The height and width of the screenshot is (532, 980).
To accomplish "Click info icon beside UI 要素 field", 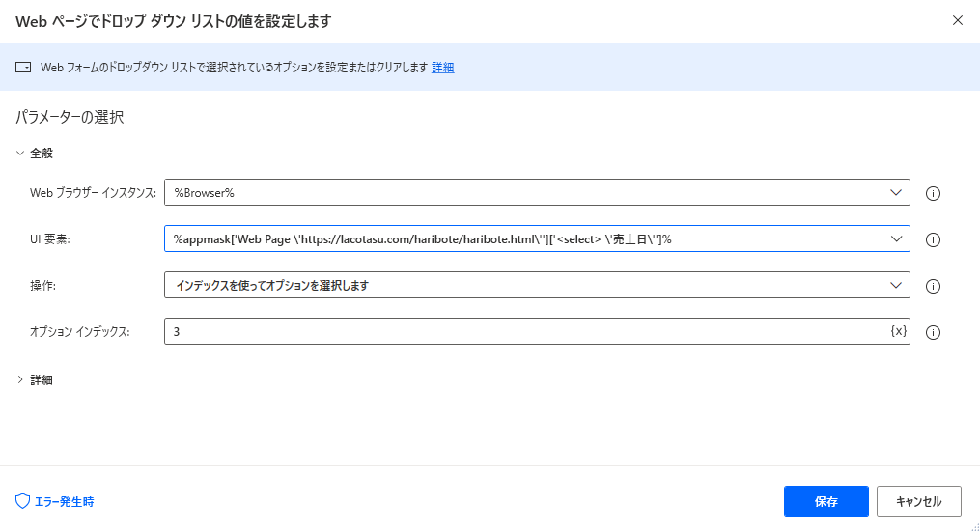I will point(933,239).
